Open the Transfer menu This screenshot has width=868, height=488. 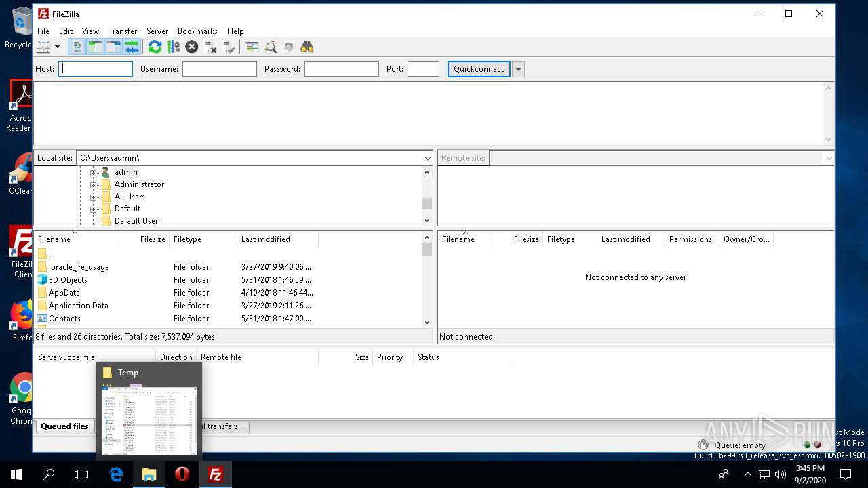pos(123,31)
